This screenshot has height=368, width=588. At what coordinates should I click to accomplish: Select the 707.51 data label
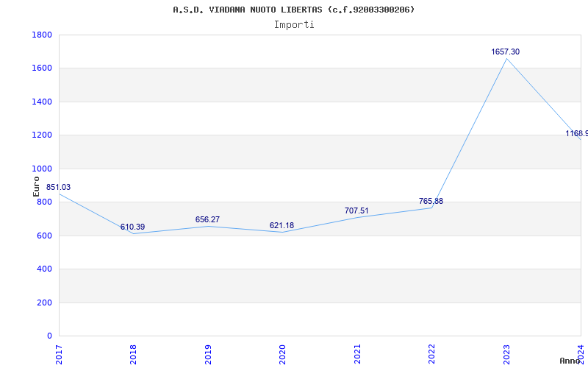tap(356, 210)
